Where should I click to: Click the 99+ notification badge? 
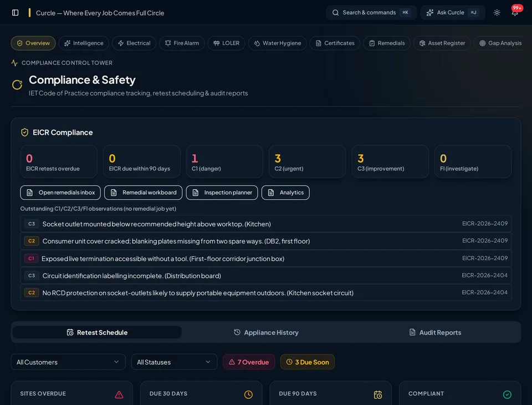pyautogui.click(x=517, y=8)
